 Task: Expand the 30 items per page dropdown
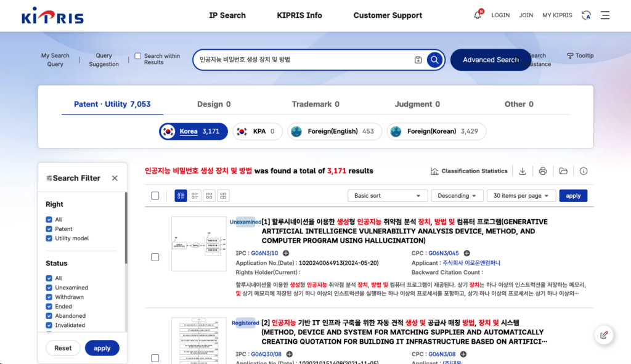point(521,196)
